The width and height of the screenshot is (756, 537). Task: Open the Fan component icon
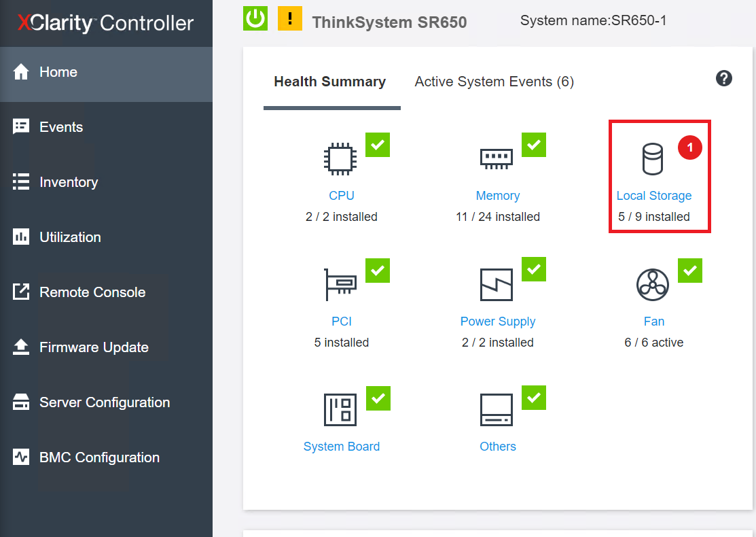[653, 284]
